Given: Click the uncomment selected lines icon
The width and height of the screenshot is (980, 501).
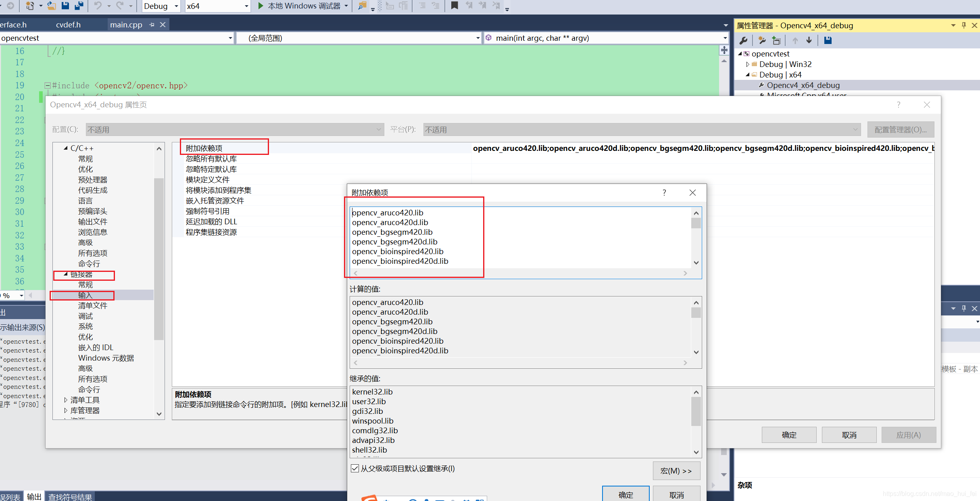Looking at the screenshot, I should coord(436,6).
